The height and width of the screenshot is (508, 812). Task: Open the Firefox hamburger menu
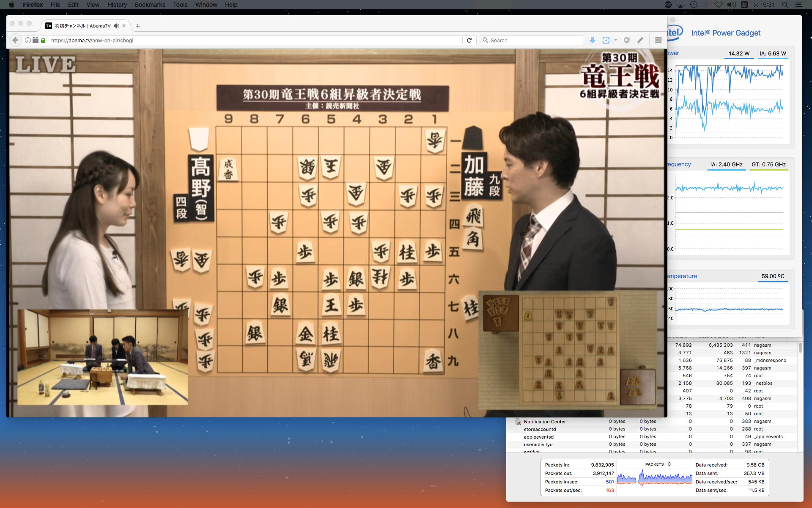coord(658,40)
